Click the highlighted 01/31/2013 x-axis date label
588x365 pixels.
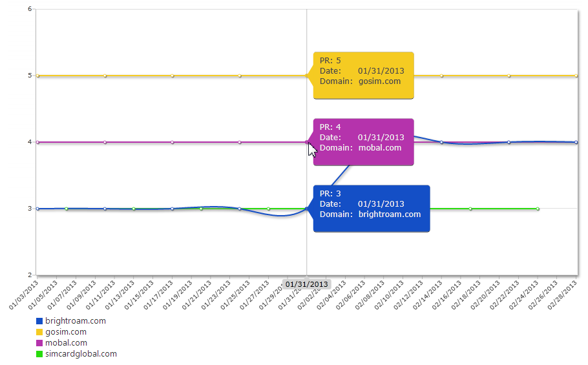point(306,284)
